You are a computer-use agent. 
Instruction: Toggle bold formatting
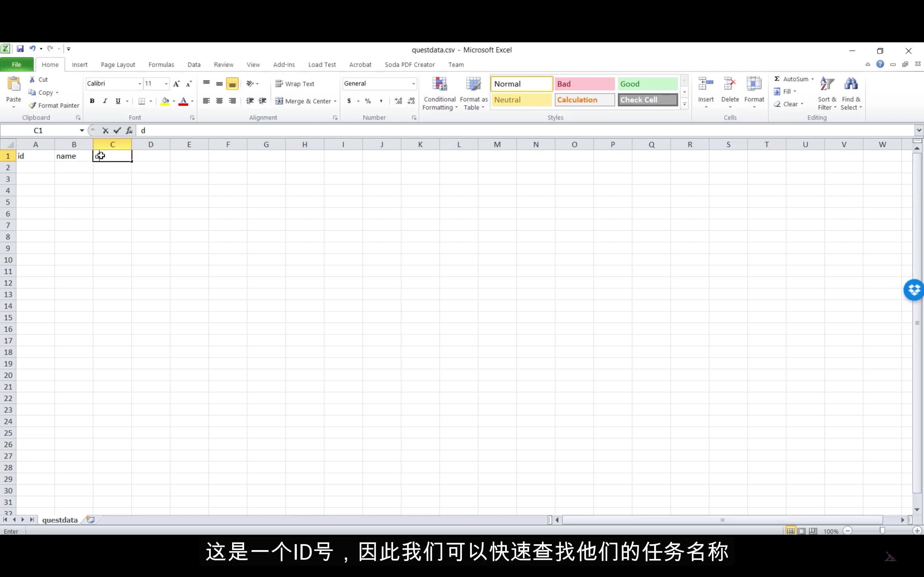click(x=92, y=101)
